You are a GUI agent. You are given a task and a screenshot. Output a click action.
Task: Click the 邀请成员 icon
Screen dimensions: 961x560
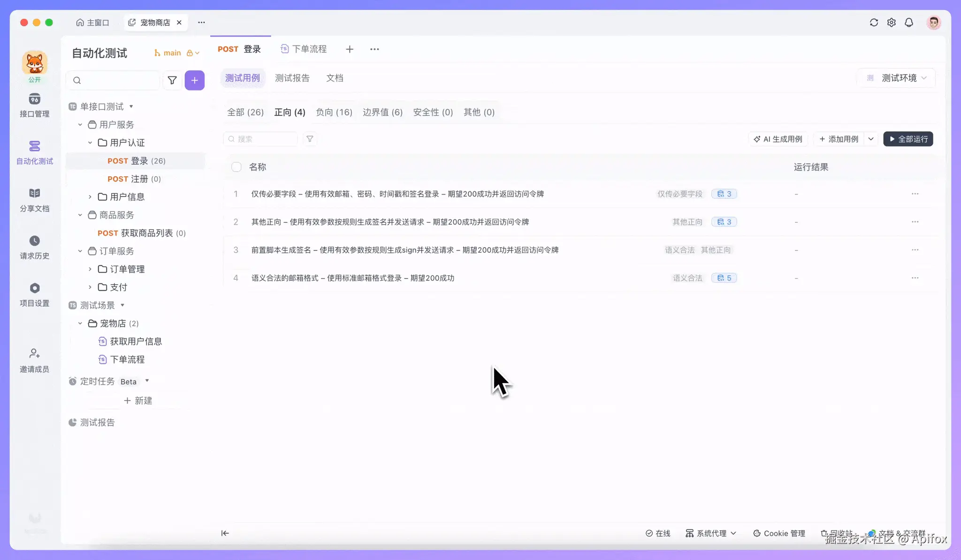pyautogui.click(x=34, y=354)
